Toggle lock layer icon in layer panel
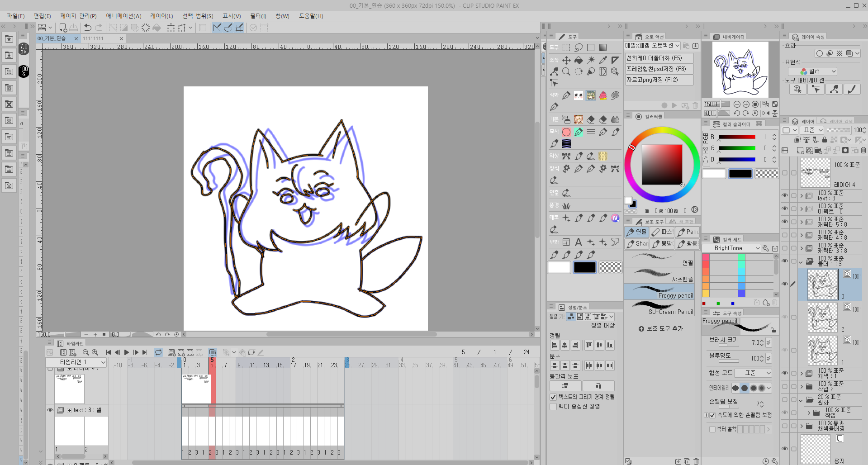Screen dimensions: 868x465 point(825,140)
